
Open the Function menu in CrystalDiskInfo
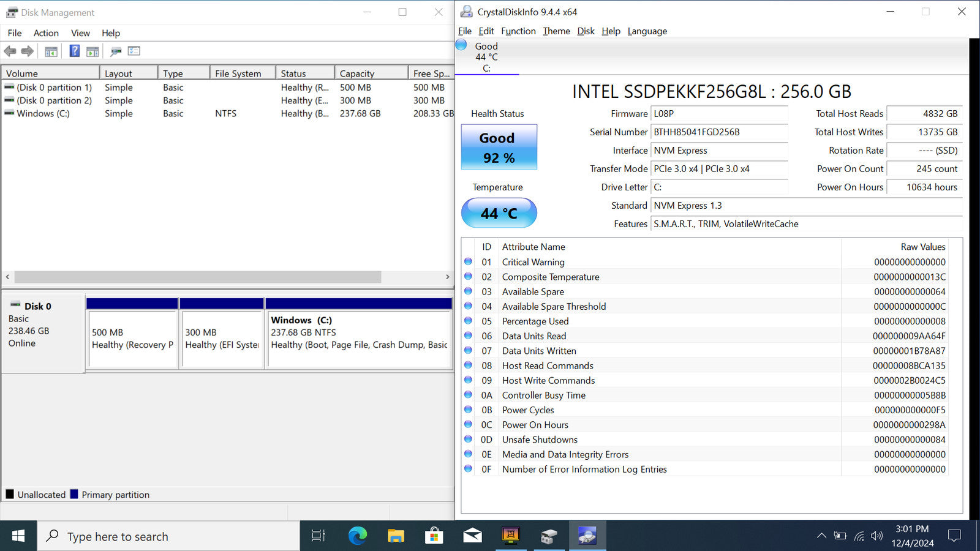[x=518, y=31]
